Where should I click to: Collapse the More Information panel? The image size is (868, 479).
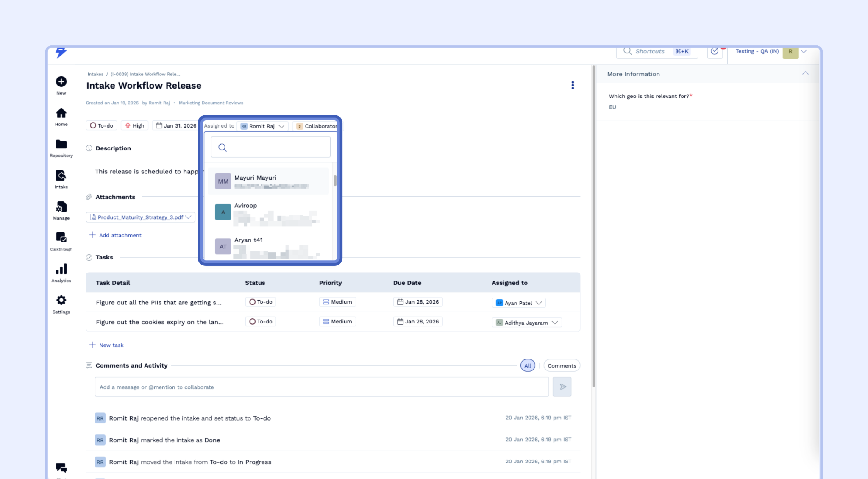(x=805, y=74)
